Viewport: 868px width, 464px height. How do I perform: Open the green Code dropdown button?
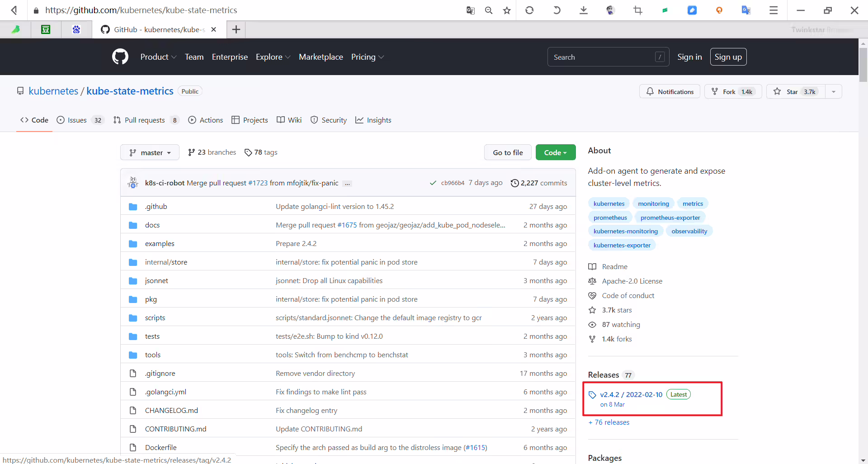tap(556, 152)
